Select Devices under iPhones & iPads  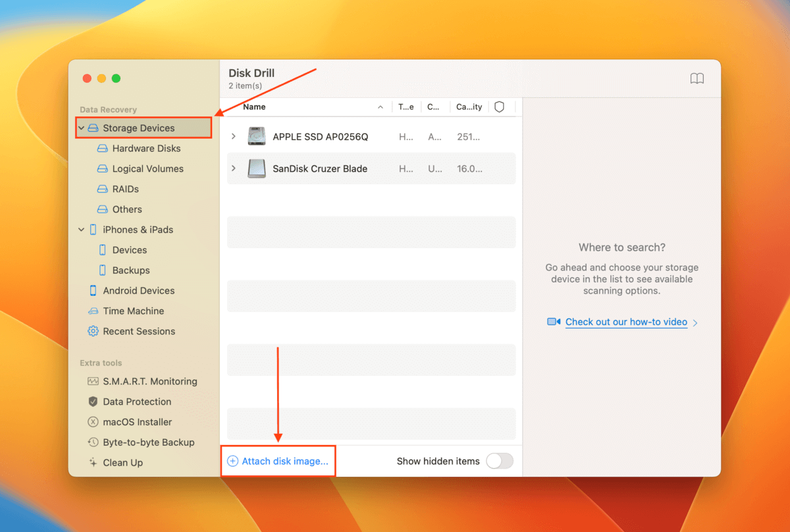(x=130, y=250)
